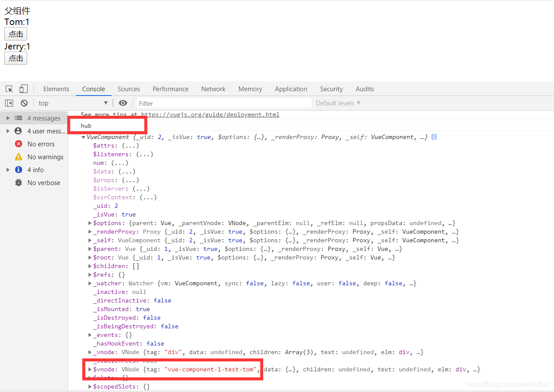Click the bug icon for No verbose
The height and width of the screenshot is (392, 554).
[19, 182]
